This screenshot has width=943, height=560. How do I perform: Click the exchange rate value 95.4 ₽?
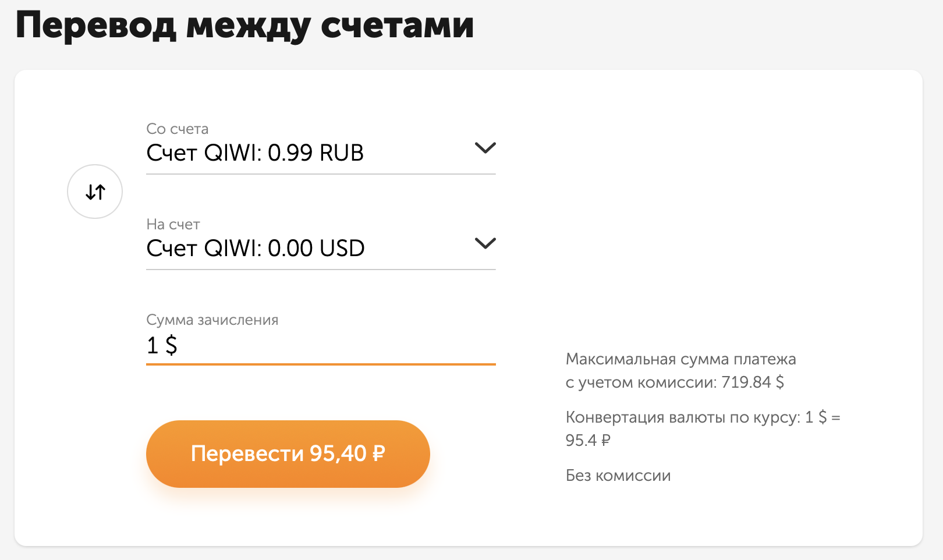tap(587, 441)
